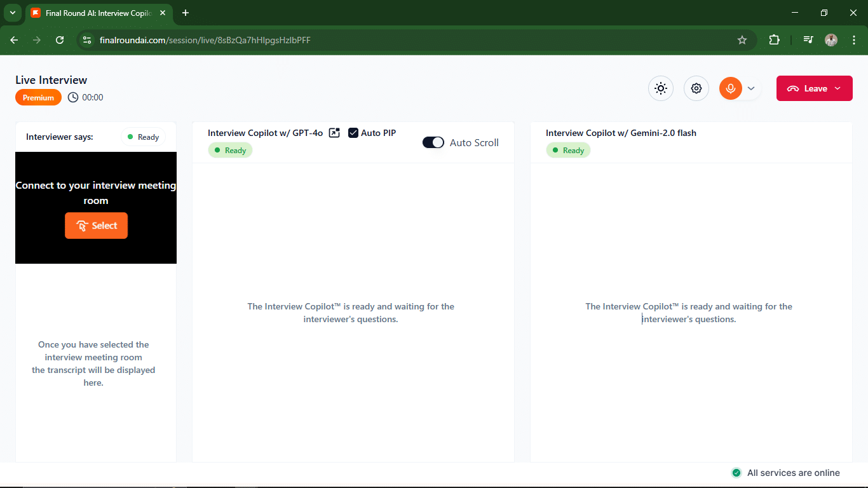Uncheck the Auto PIP checkbox
The width and height of the screenshot is (868, 488).
pyautogui.click(x=353, y=133)
